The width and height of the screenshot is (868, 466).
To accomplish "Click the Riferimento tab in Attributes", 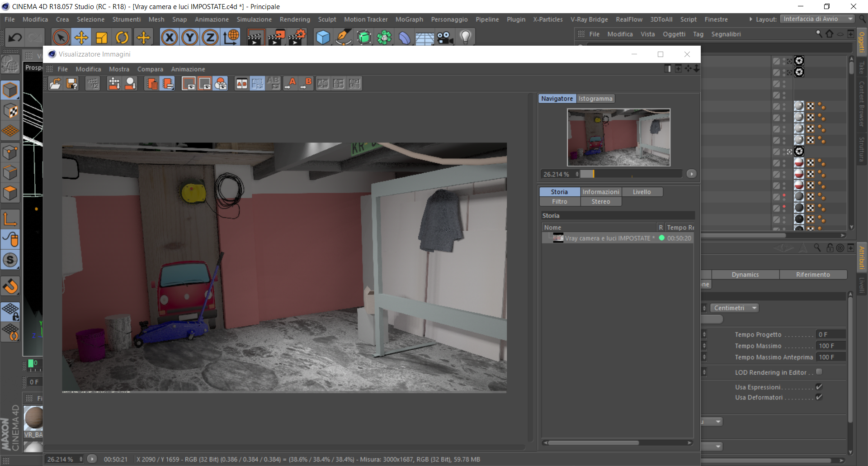I will click(813, 275).
